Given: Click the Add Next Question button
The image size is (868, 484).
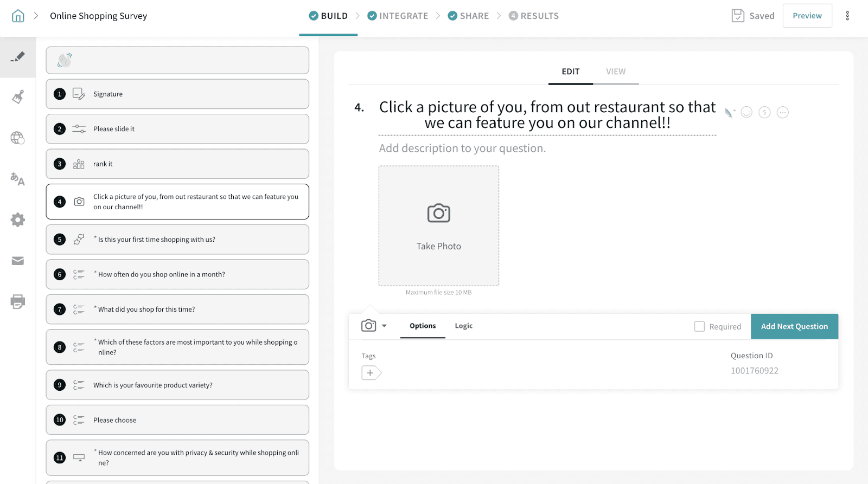Looking at the screenshot, I should (794, 326).
